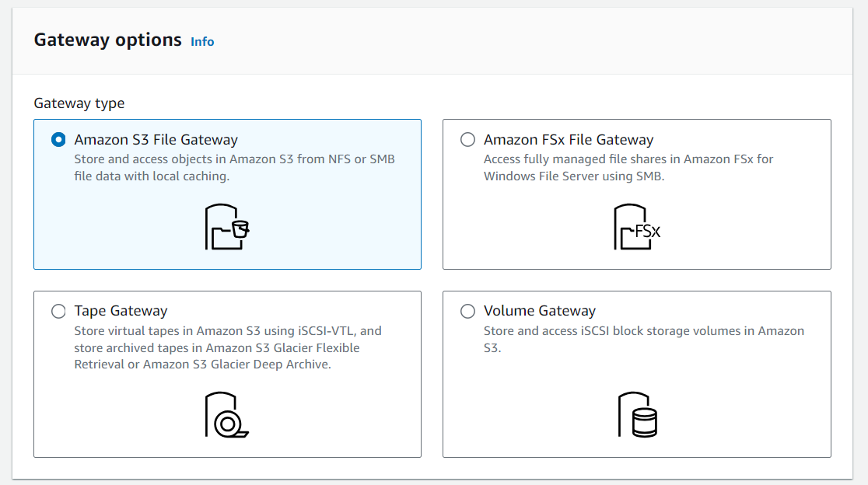Click the 'Store and access objects in Amazon S3' description
The width and height of the screenshot is (868, 485).
click(235, 168)
